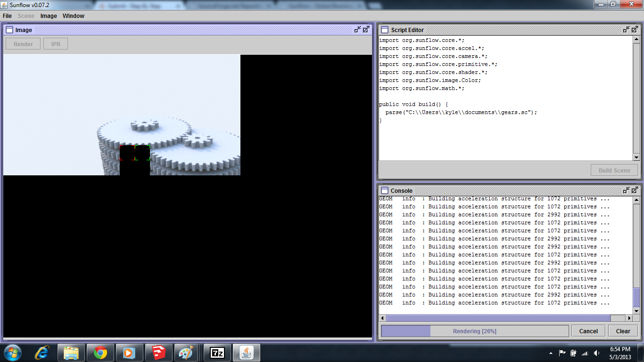Click the rendered gears image
Screen dimensions: 644x362
pyautogui.click(x=122, y=115)
